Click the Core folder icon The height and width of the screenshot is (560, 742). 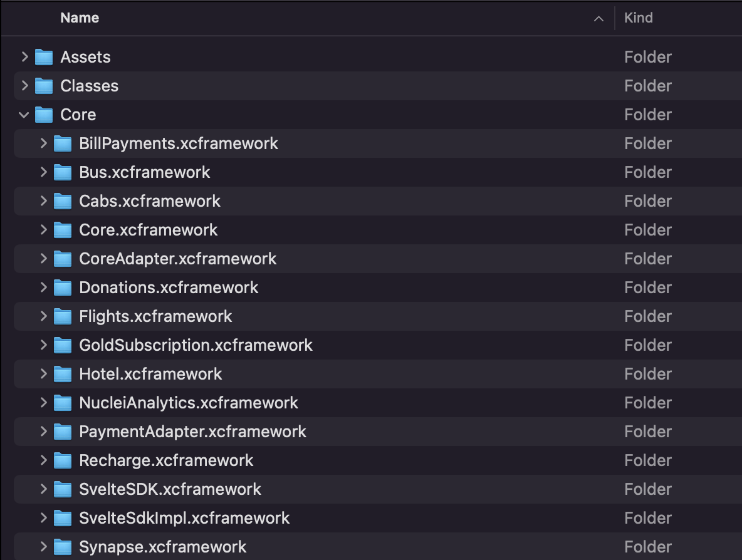coord(43,115)
